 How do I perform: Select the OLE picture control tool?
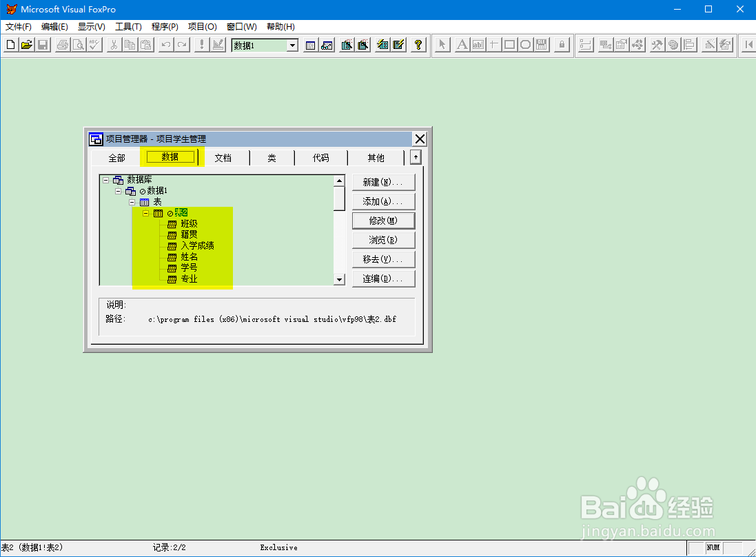click(542, 45)
